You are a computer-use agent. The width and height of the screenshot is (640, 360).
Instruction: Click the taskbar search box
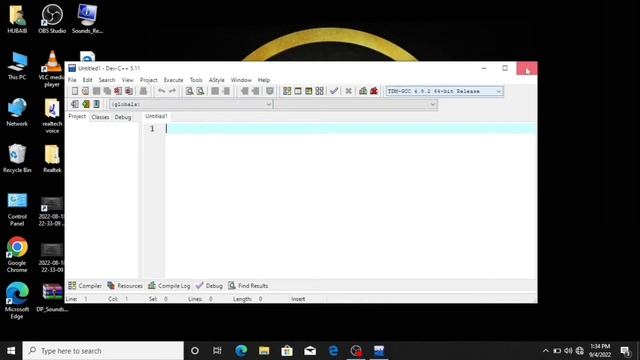coord(103,351)
